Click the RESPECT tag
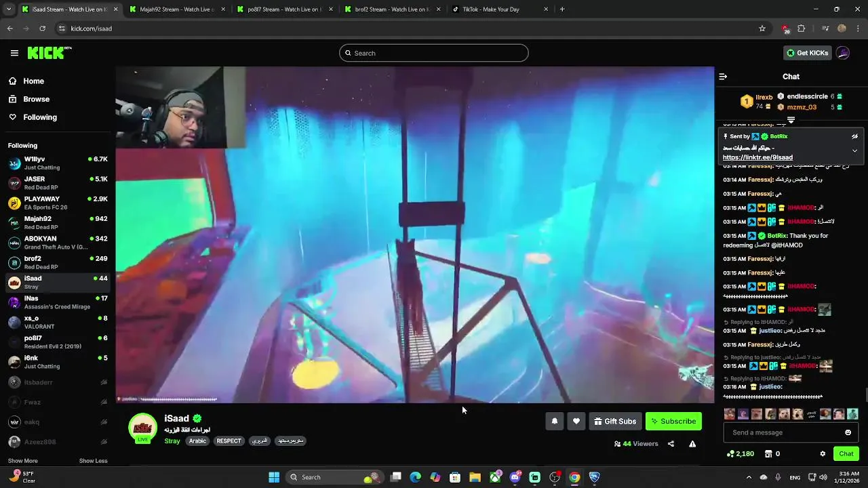Screen dimensions: 868x488 click(229, 441)
